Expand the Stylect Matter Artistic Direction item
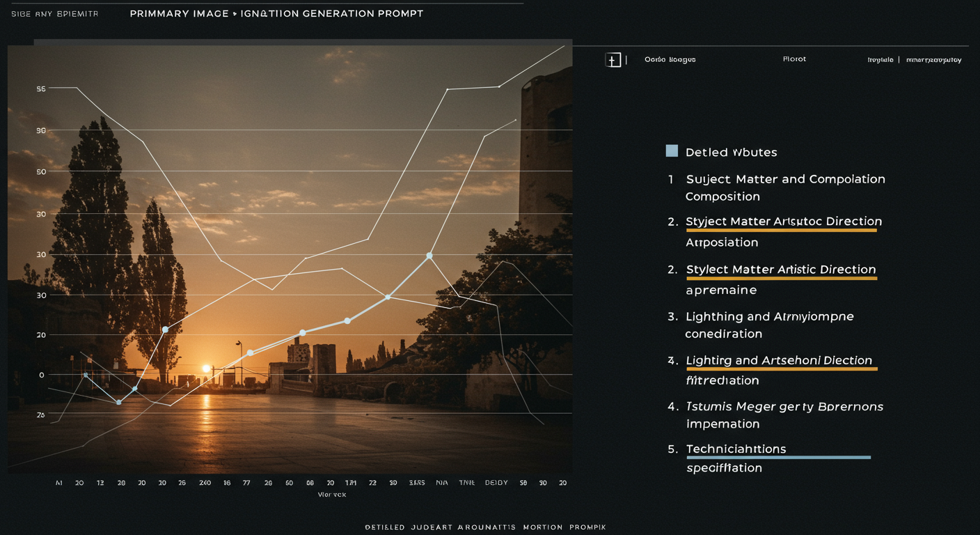This screenshot has width=980, height=535. click(781, 270)
